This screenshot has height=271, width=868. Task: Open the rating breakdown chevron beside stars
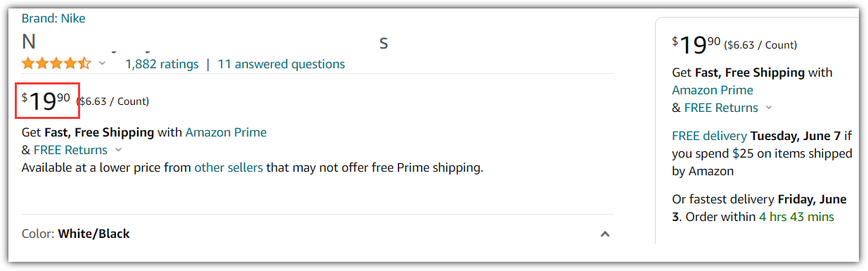click(x=103, y=63)
